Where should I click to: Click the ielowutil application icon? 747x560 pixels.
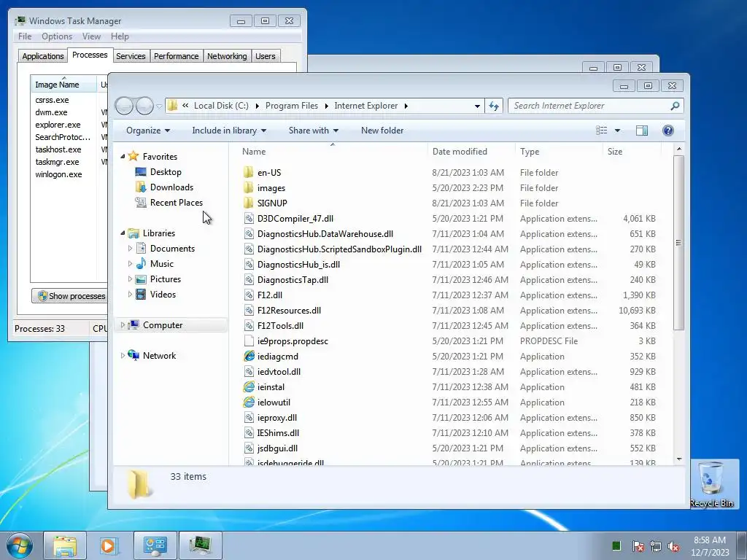(249, 402)
